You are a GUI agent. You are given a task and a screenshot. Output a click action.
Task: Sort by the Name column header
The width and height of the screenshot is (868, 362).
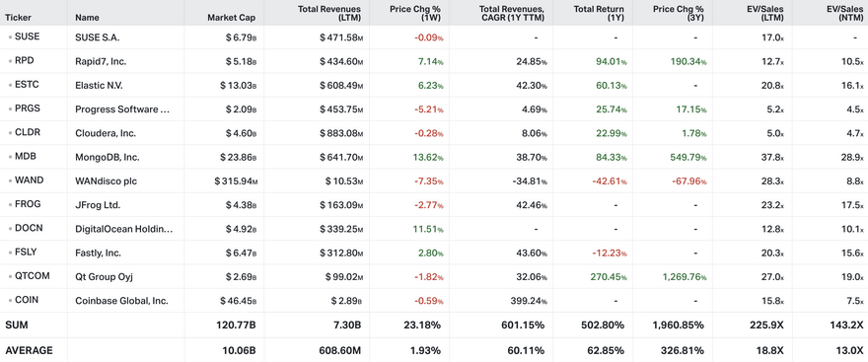click(87, 17)
